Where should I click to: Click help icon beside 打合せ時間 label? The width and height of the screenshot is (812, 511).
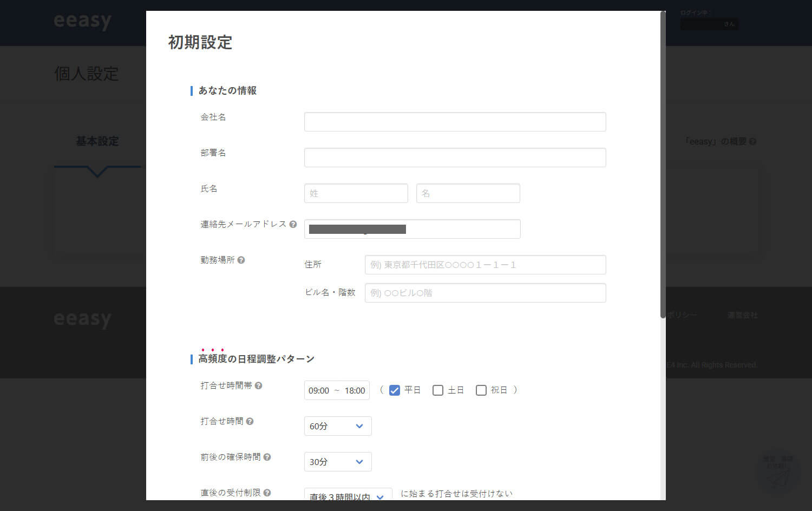point(250,421)
